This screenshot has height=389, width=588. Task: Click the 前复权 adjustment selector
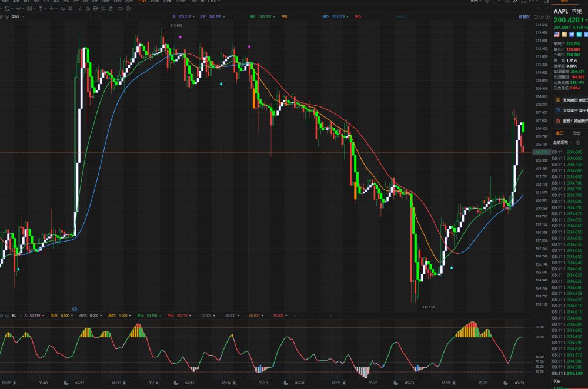524,17
